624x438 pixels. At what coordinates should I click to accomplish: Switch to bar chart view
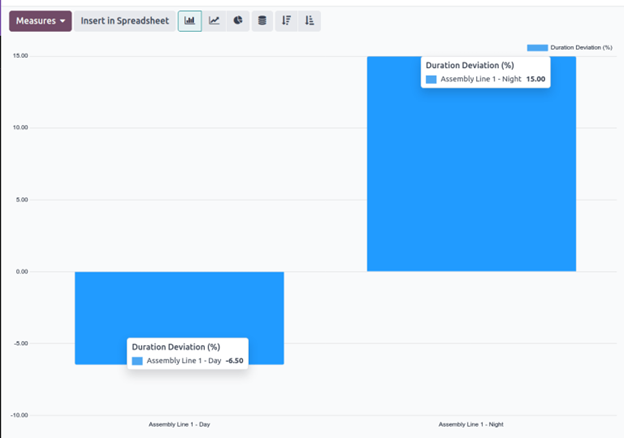[x=189, y=21]
